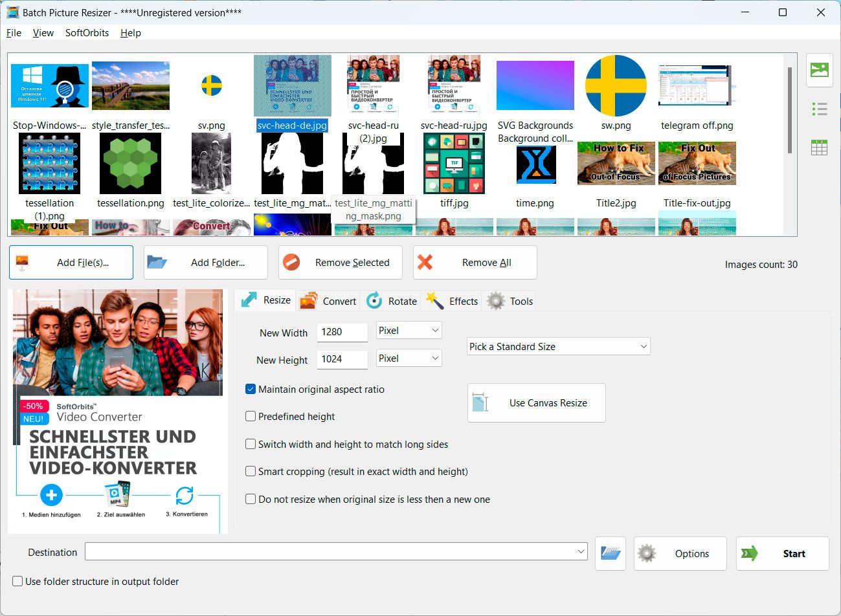Open the View menu
The image size is (841, 616).
tap(43, 32)
